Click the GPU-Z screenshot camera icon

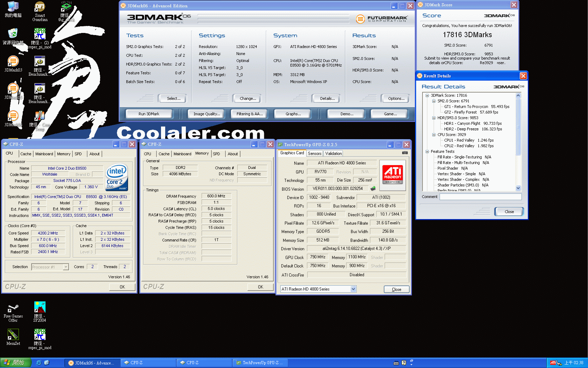[x=405, y=153]
